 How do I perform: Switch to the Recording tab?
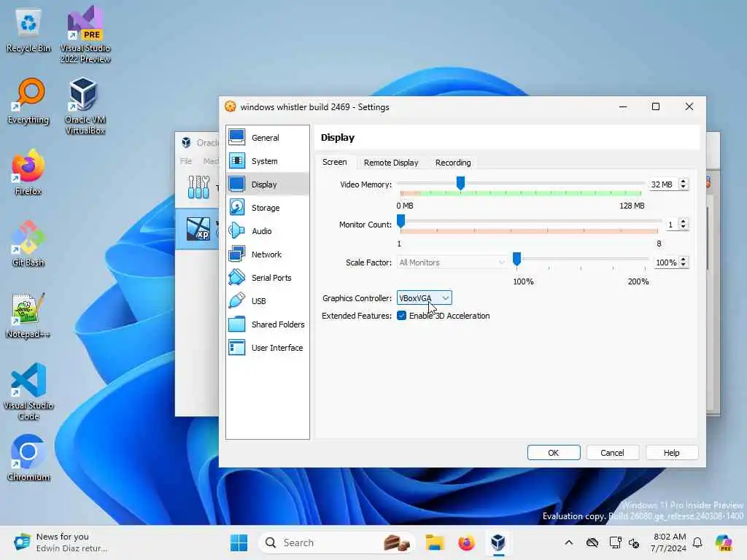coord(453,163)
